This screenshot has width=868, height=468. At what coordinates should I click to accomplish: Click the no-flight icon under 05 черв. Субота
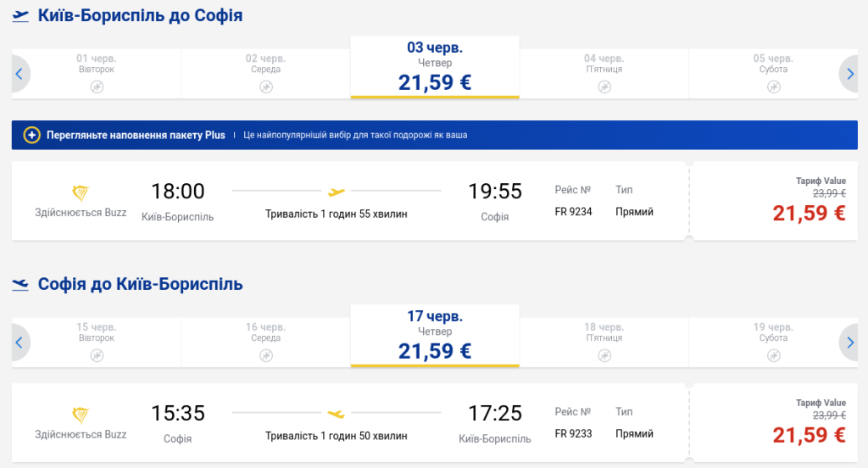point(773,86)
